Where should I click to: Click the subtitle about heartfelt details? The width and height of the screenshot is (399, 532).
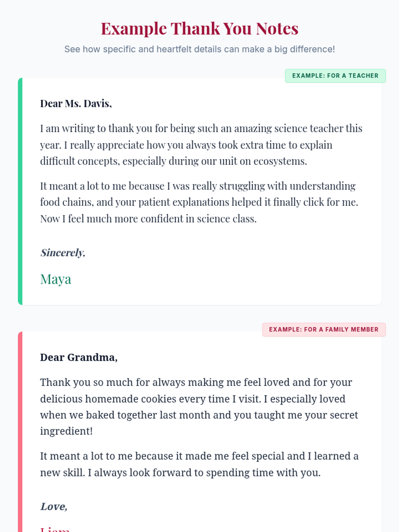pyautogui.click(x=199, y=49)
